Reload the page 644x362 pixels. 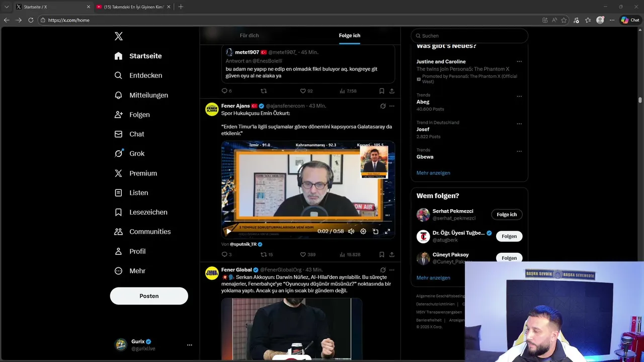31,20
